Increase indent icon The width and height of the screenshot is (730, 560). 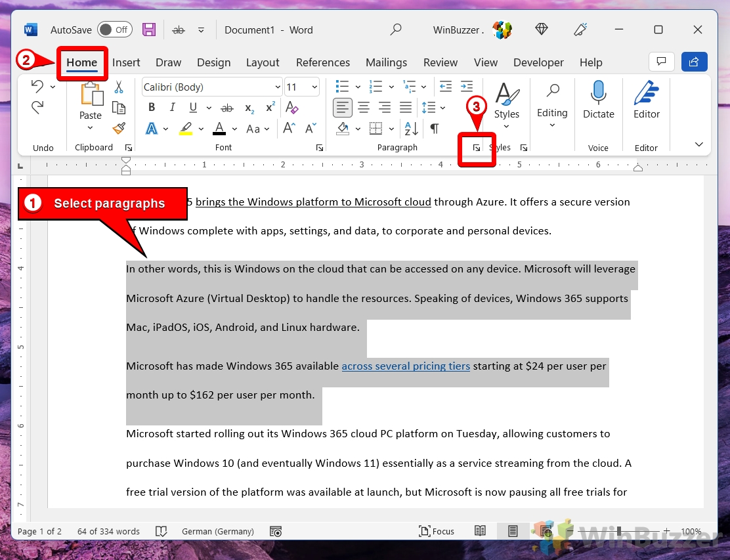click(467, 86)
